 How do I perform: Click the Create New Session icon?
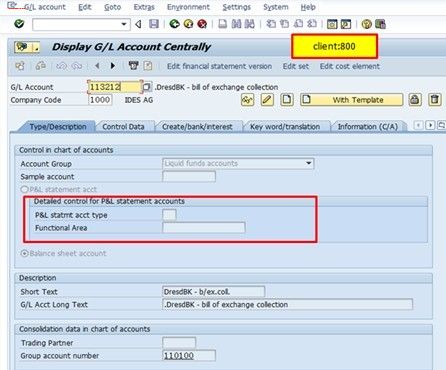tap(332, 24)
